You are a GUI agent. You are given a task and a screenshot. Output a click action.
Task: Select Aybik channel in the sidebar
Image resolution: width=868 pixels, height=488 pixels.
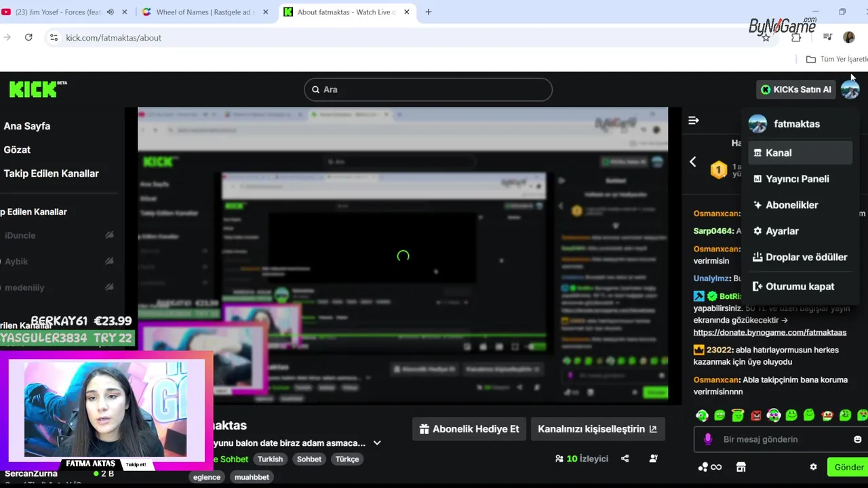point(17,262)
